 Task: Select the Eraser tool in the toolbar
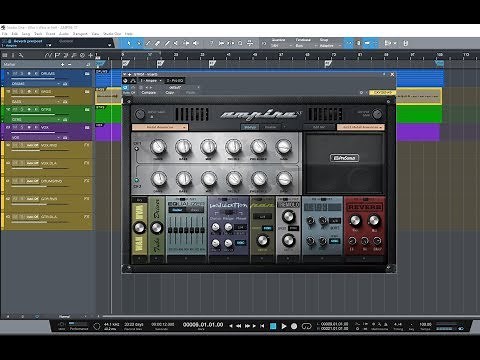click(157, 43)
